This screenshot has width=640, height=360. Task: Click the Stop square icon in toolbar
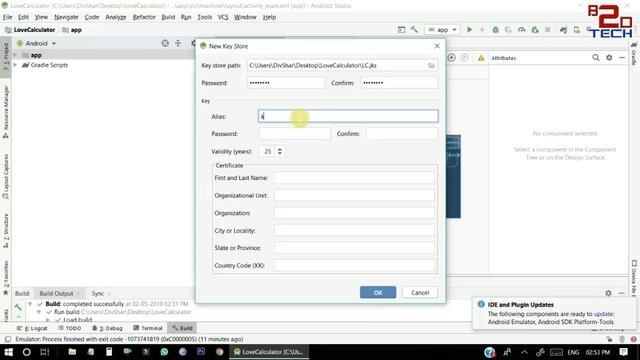coord(548,29)
